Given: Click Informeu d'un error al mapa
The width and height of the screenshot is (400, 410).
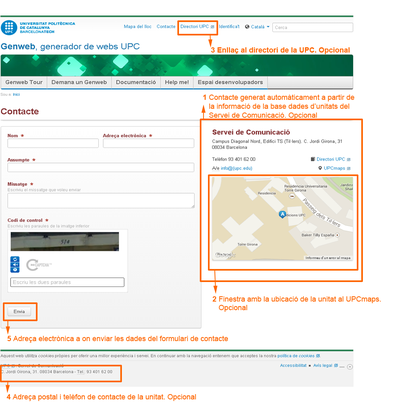Looking at the screenshot, I should (328, 258).
